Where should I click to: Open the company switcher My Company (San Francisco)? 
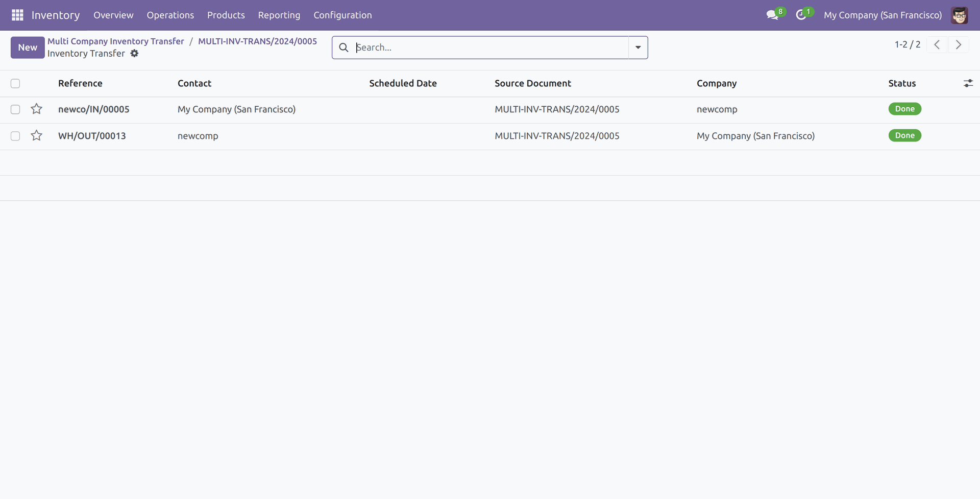883,15
